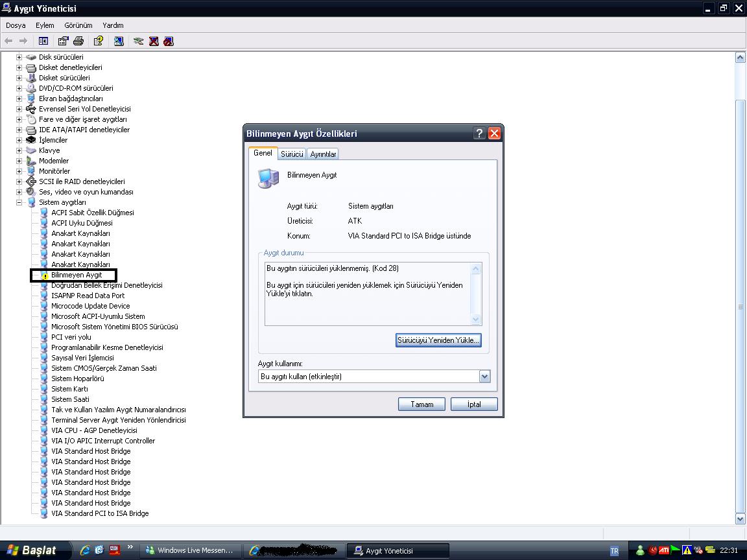Open Windows Live Messenger taskbar button
Viewport: 747px width, 560px height.
[189, 550]
